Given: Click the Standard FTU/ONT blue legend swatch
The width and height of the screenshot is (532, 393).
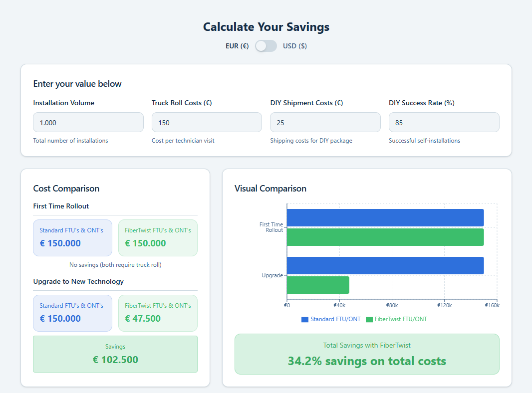Looking at the screenshot, I should (305, 319).
